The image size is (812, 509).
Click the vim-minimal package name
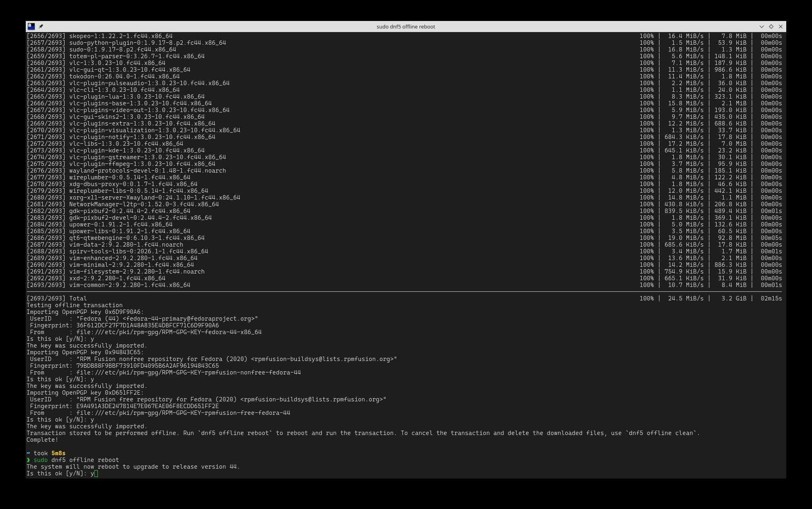pos(132,265)
